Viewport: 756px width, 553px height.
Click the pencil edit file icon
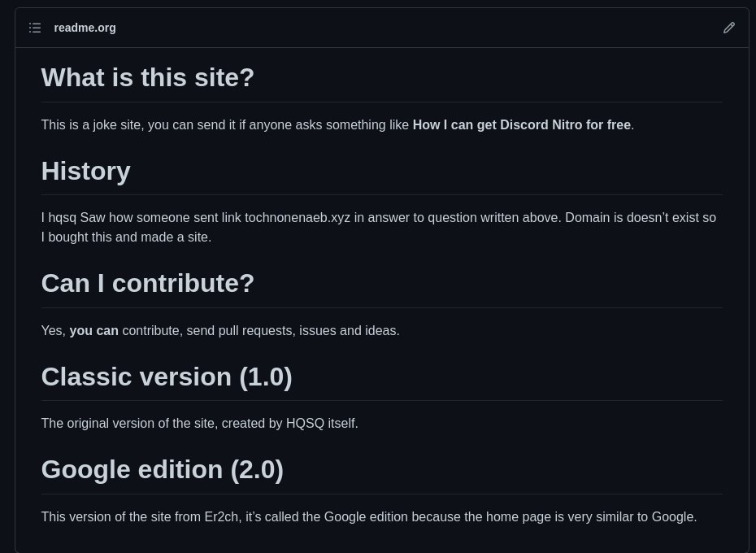(x=729, y=28)
